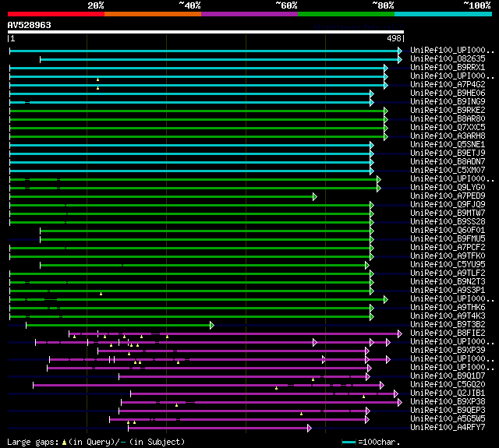Click the arrowhead ending the O82635 alignment
The image size is (499, 448).
[400, 59]
